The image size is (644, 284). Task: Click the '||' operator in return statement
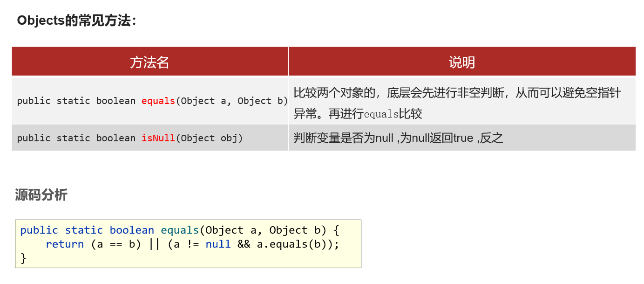154,244
